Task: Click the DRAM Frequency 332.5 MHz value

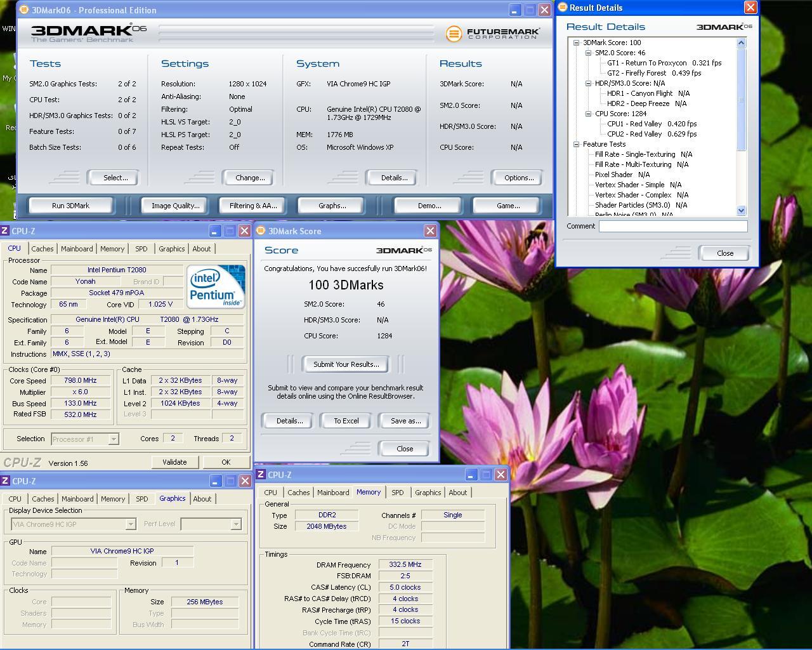Action: 405,564
